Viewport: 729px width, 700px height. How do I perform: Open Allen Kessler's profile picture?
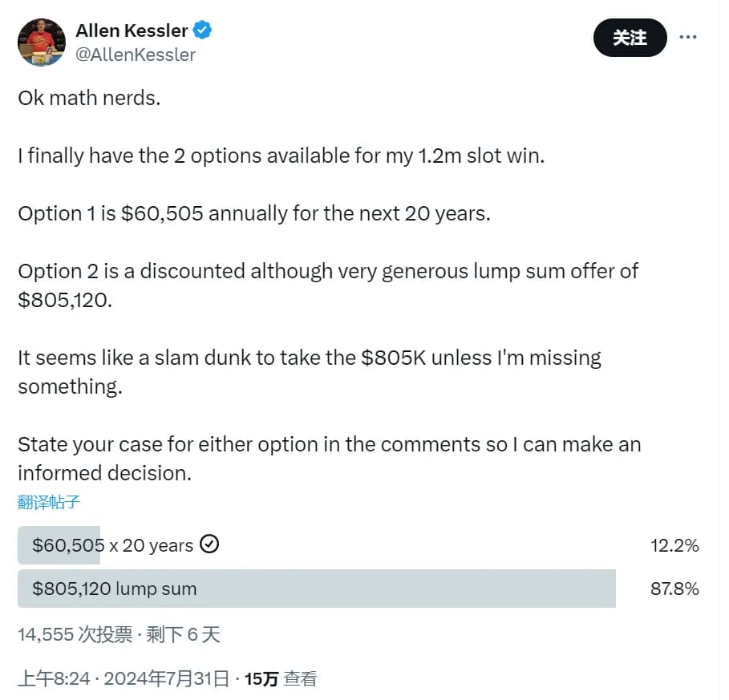tap(41, 42)
